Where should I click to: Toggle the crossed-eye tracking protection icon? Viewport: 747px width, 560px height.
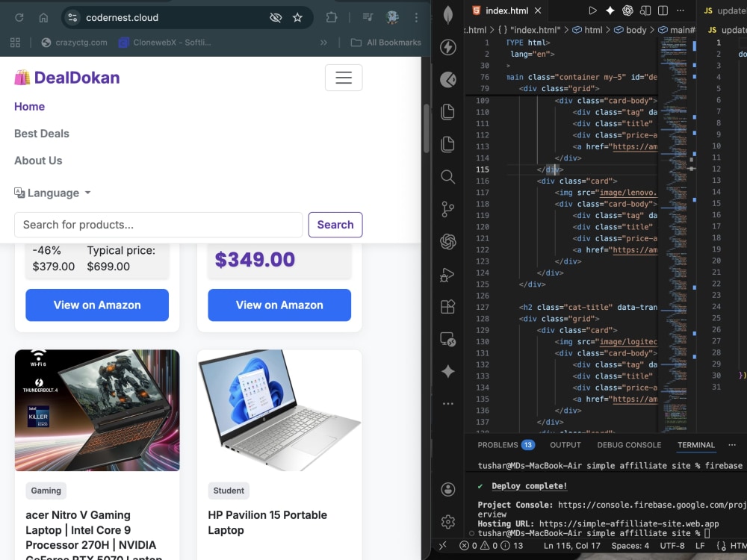(x=276, y=18)
